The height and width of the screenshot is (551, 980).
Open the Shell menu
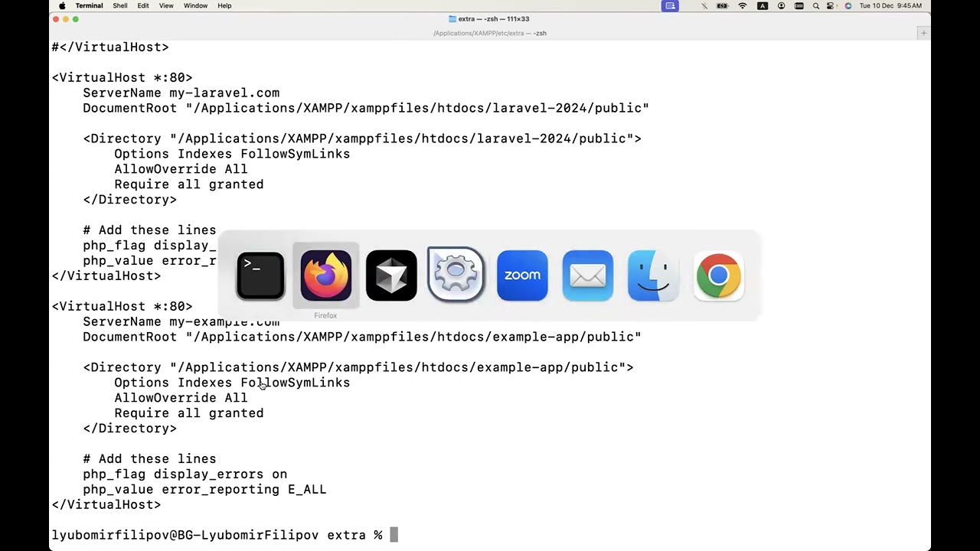coord(120,5)
